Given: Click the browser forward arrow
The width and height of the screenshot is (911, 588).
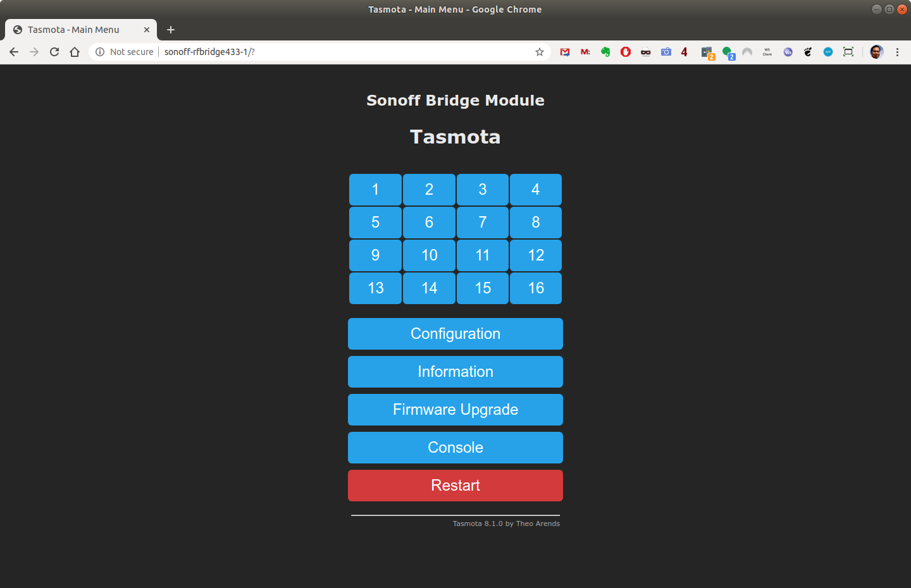Looking at the screenshot, I should click(x=34, y=52).
